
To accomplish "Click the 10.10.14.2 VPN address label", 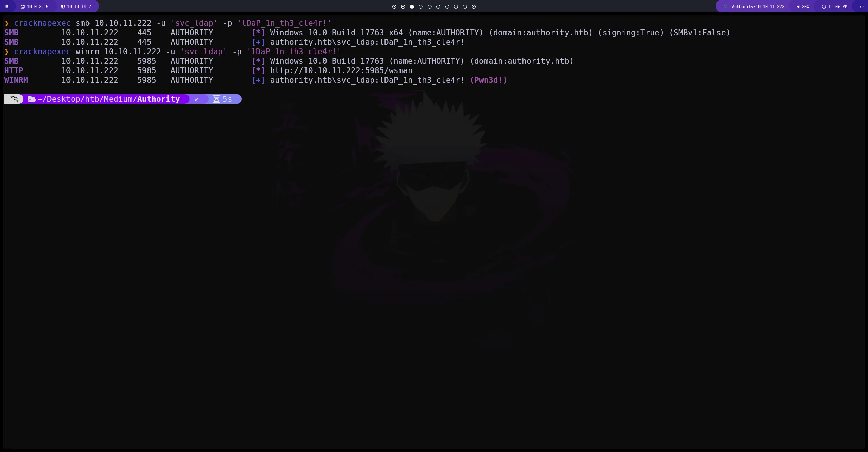I will [x=79, y=7].
